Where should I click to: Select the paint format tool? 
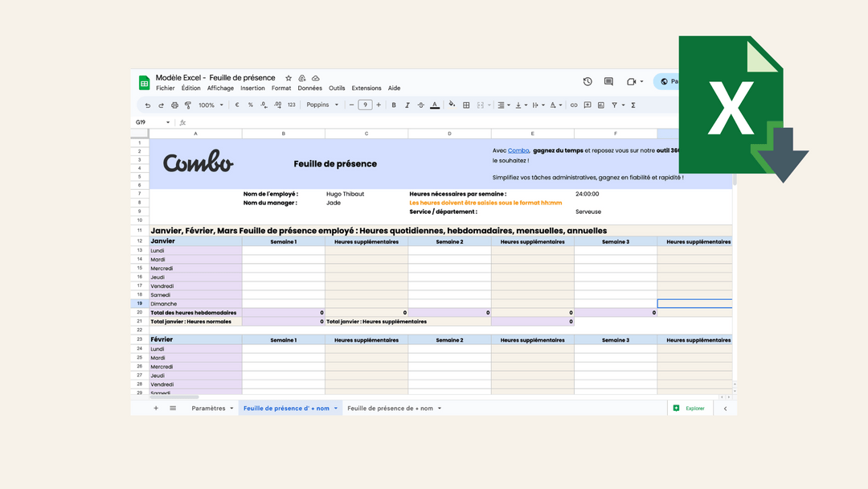pos(187,105)
